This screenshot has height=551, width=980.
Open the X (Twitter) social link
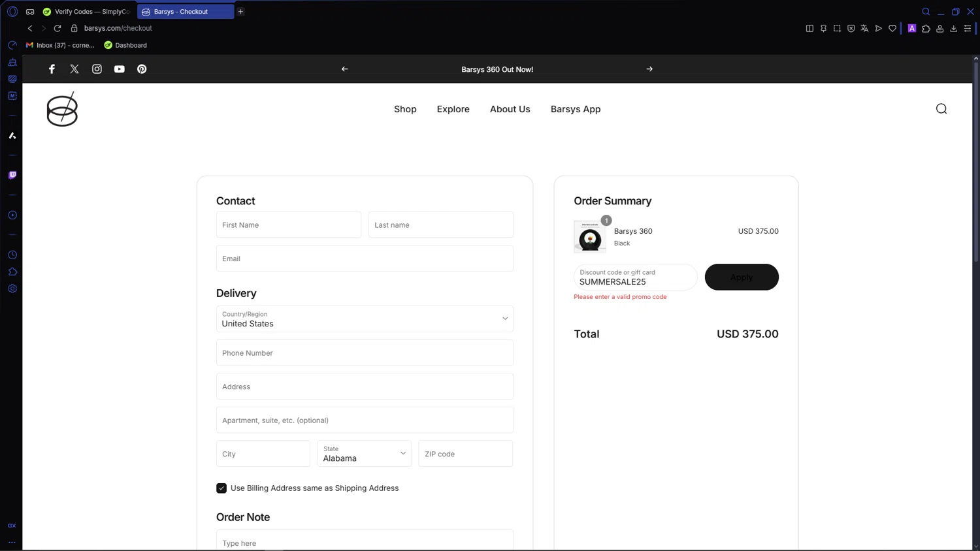[x=74, y=69]
